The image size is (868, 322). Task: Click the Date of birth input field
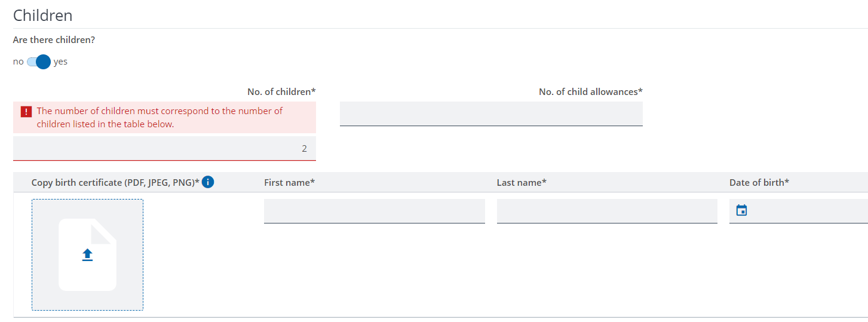point(799,211)
